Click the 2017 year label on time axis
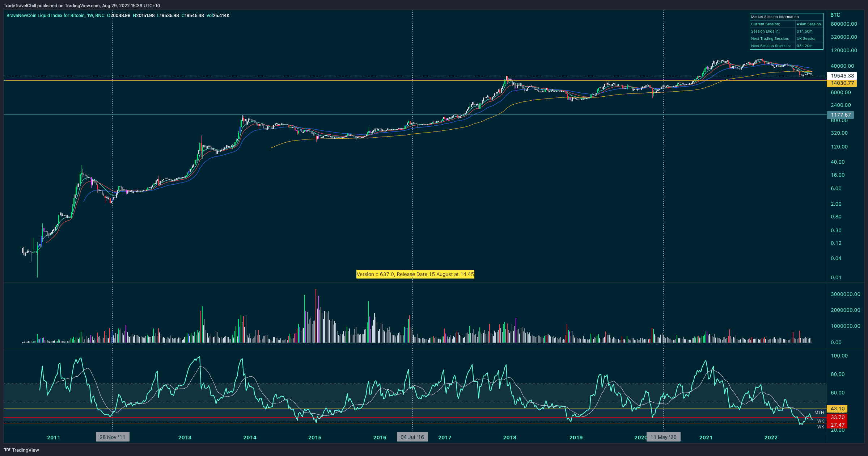The width and height of the screenshot is (868, 456). tap(445, 437)
